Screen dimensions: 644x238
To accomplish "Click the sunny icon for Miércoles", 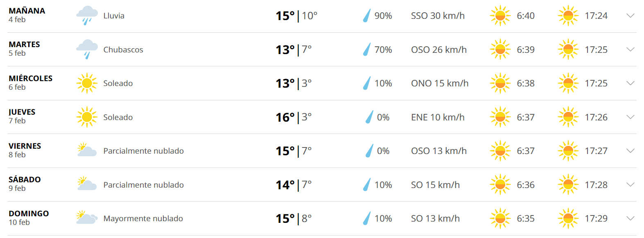I will point(87,83).
